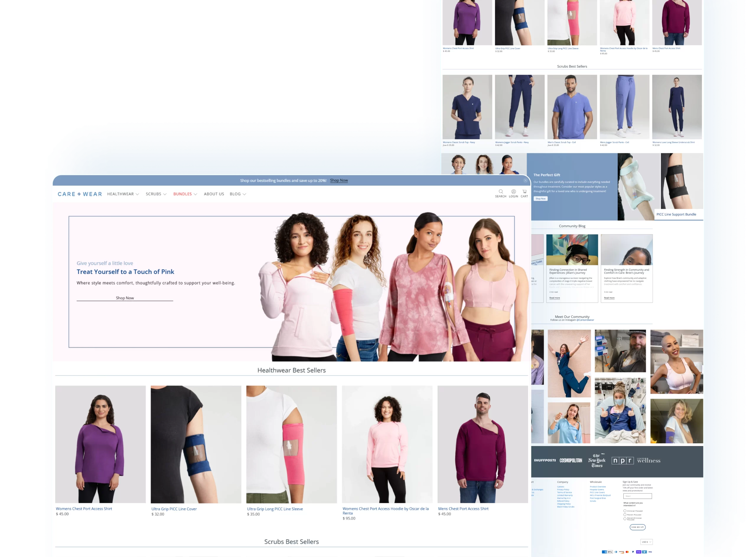
Task: Click the Cosmopolitan press logo
Action: pyautogui.click(x=571, y=460)
